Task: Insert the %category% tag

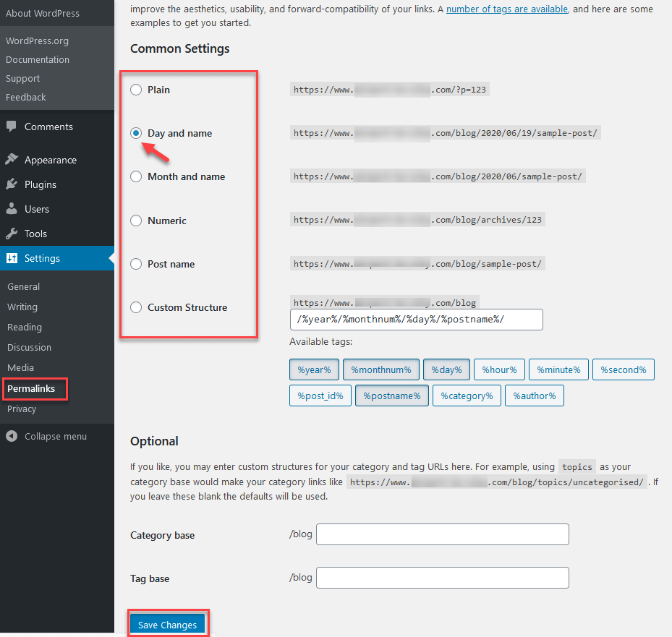Action: pos(467,396)
